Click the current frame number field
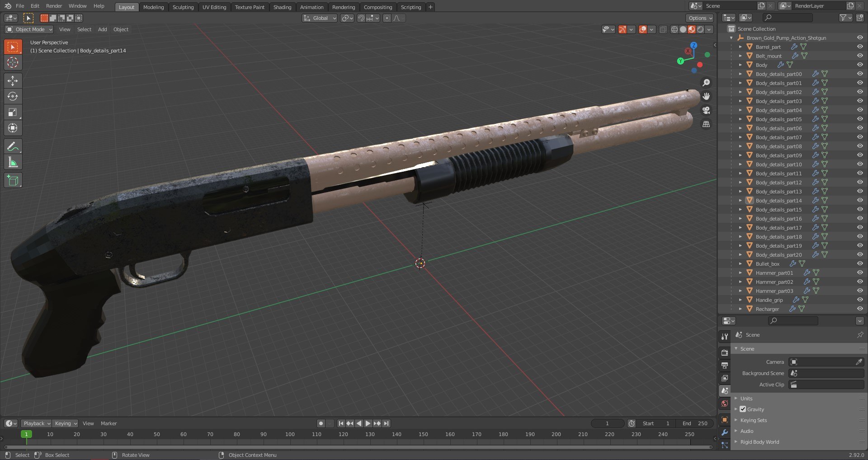The image size is (868, 460). click(x=607, y=423)
